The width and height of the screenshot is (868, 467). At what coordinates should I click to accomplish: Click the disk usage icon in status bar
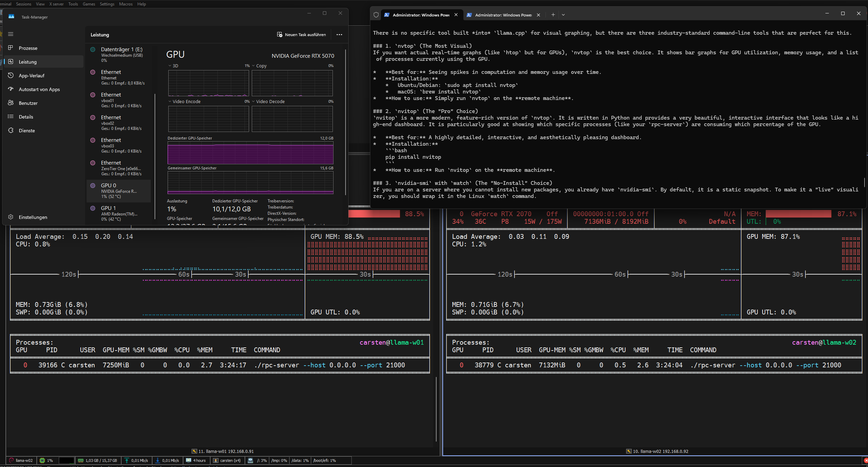pos(251,460)
